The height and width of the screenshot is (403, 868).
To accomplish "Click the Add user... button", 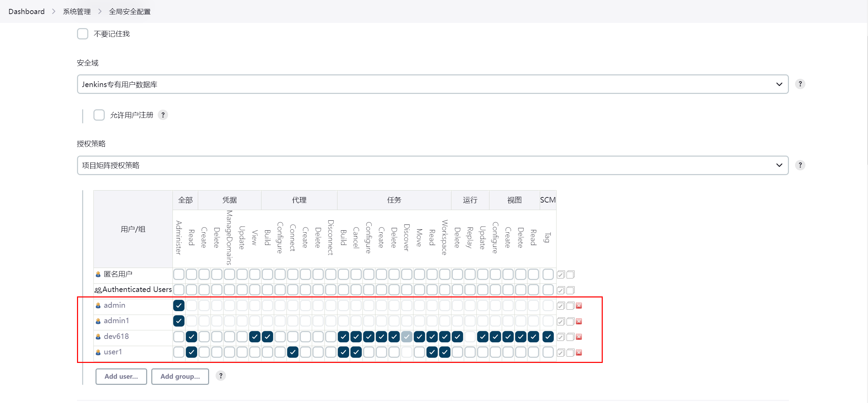I will (x=121, y=376).
